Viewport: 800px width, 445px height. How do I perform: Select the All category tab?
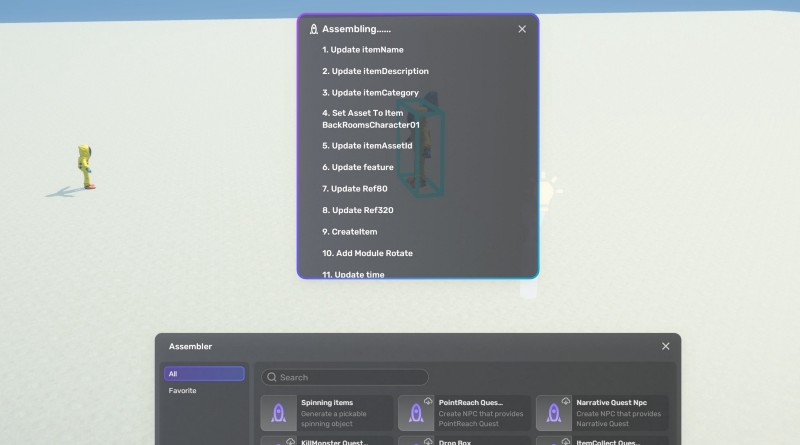(x=204, y=374)
